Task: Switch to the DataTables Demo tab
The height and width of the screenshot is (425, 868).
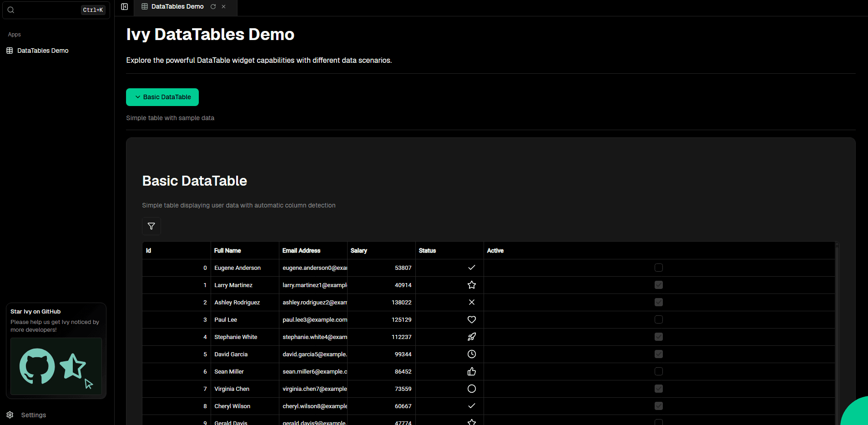Action: [x=177, y=6]
